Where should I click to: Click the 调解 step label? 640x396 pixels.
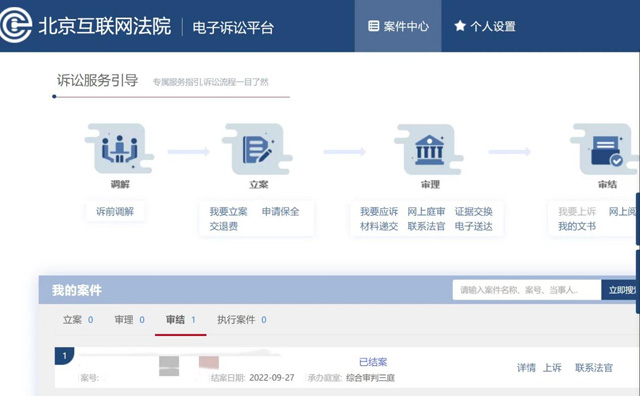pos(120,185)
